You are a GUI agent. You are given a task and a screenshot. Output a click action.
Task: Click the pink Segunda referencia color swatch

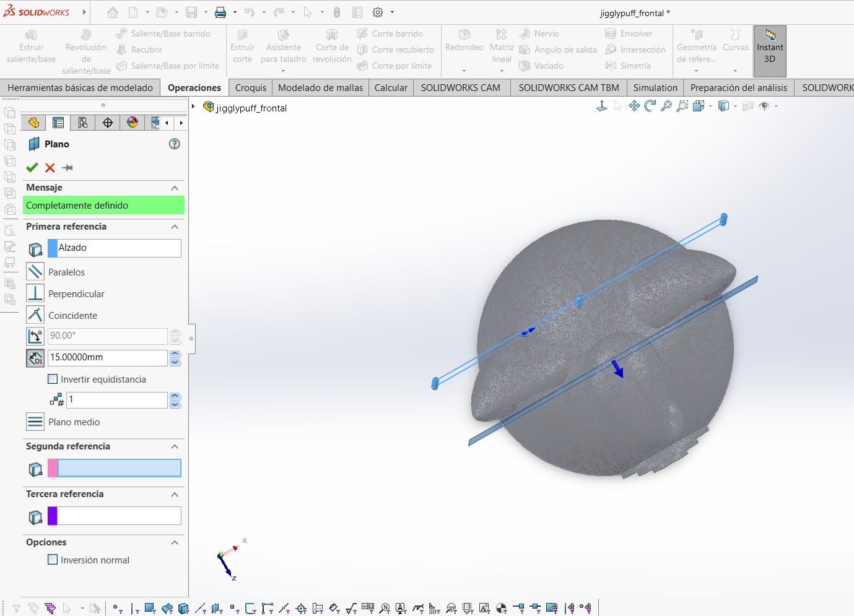pos(53,468)
